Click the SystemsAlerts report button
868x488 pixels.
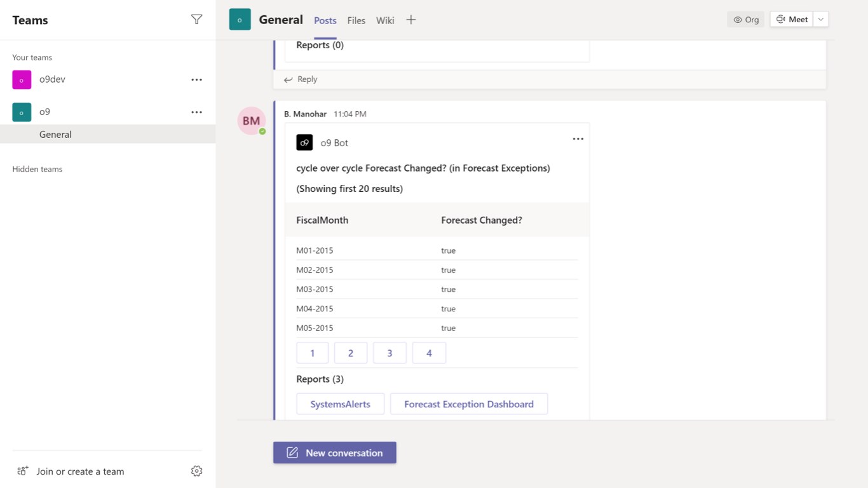coord(340,404)
